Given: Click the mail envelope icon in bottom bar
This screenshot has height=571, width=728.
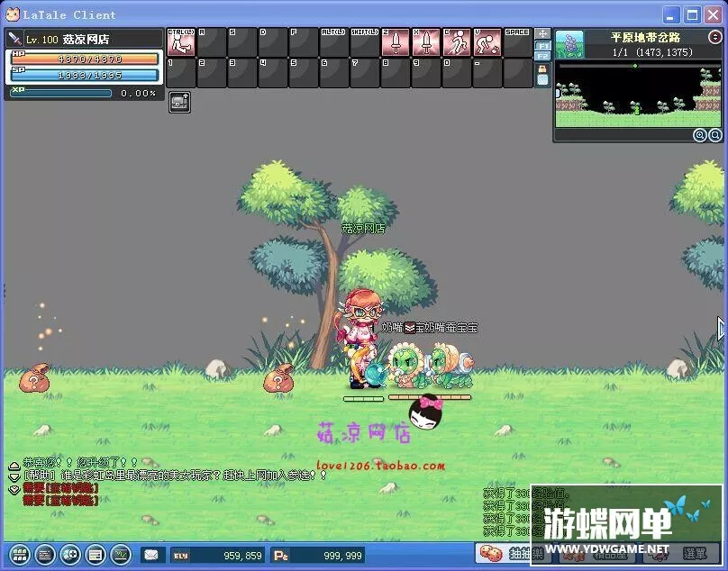Looking at the screenshot, I should tap(151, 556).
